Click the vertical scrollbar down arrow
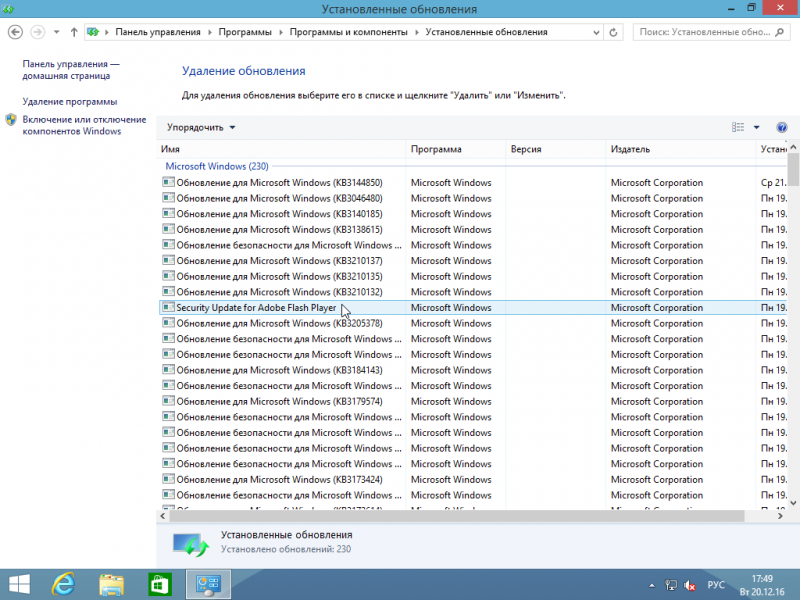Viewport: 800px width, 600px height. [x=793, y=503]
